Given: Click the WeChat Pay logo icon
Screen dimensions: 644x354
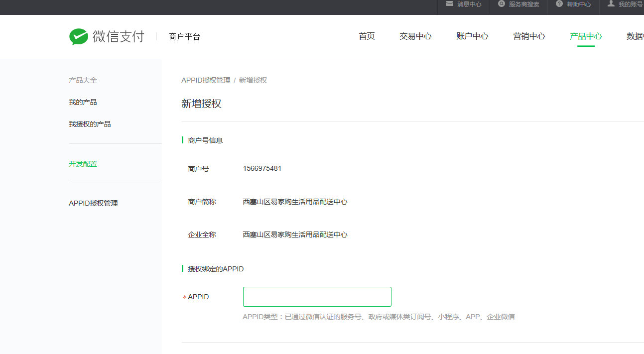Looking at the screenshot, I should [x=78, y=36].
